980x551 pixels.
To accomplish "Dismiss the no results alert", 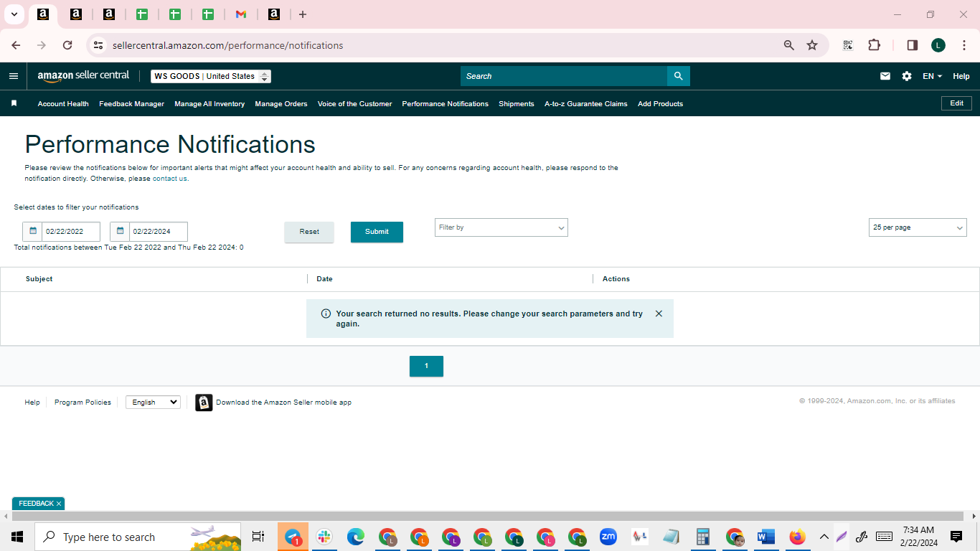I will click(x=659, y=314).
